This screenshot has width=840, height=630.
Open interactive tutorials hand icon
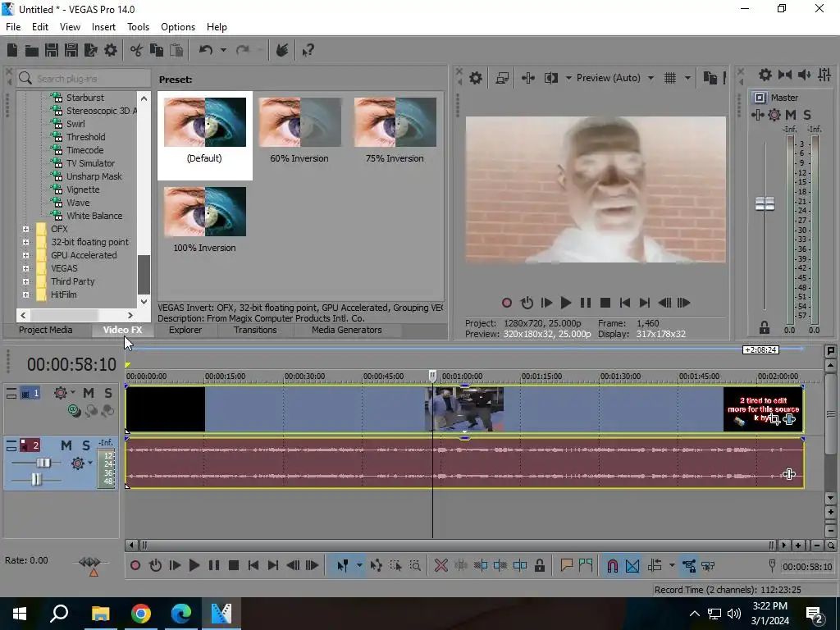tap(282, 50)
